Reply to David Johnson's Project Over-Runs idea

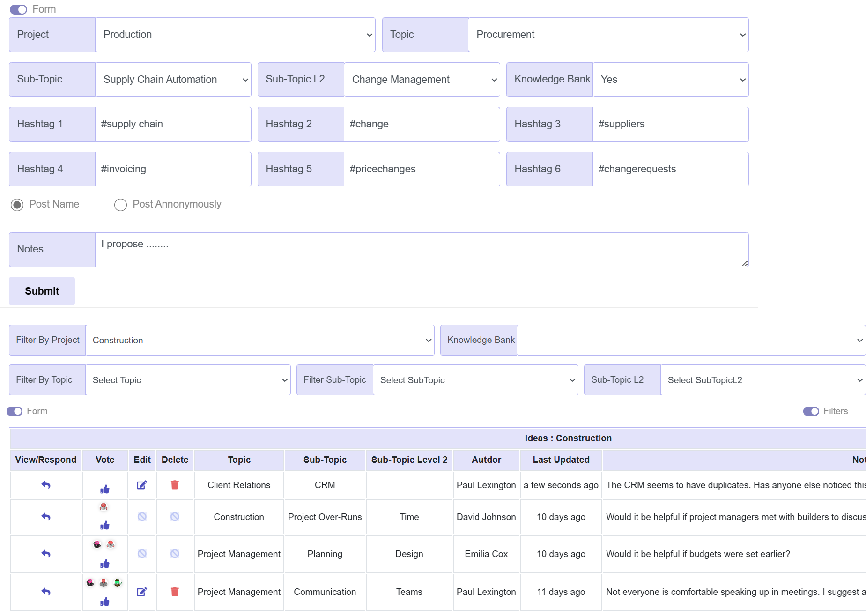coord(45,517)
